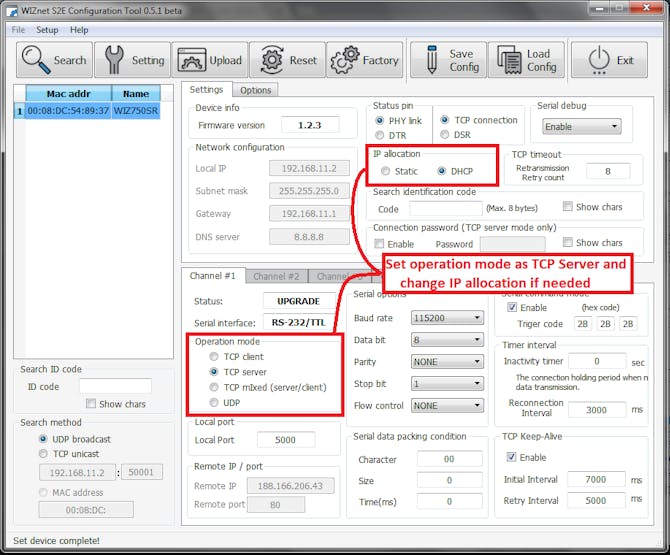Click the packing condition Time(ms) field
Screen dimensions: 670x555
450,501
